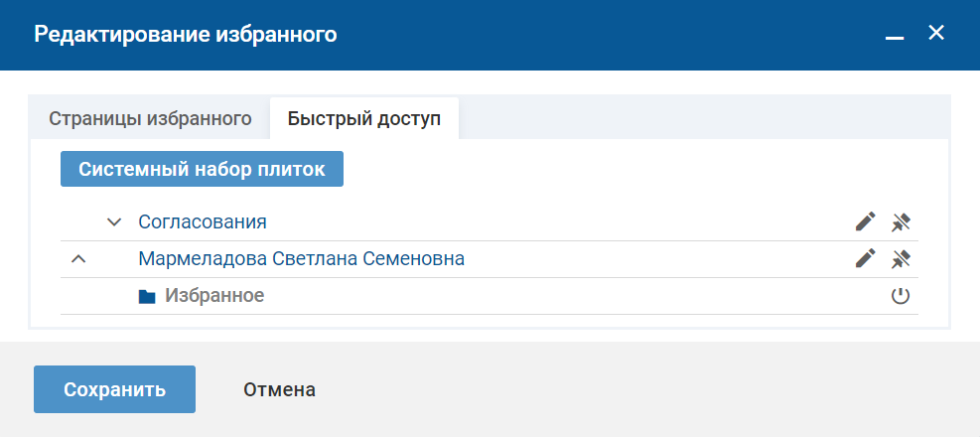Open the Согласования link
Viewport: 980px width, 437px height.
203,221
